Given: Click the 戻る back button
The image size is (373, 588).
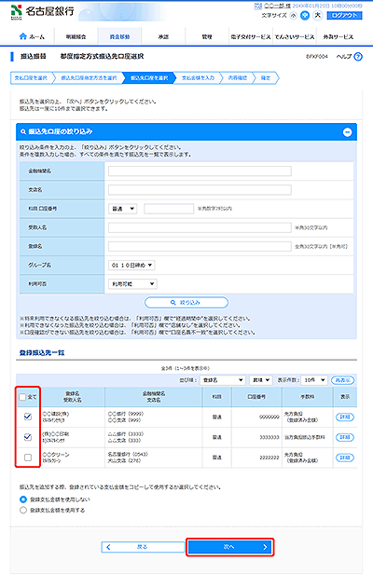Looking at the screenshot, I should [x=143, y=547].
